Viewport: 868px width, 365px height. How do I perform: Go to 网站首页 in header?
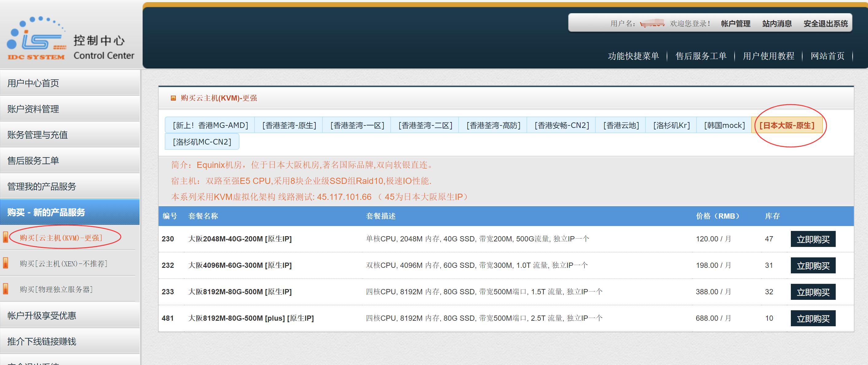pyautogui.click(x=827, y=56)
